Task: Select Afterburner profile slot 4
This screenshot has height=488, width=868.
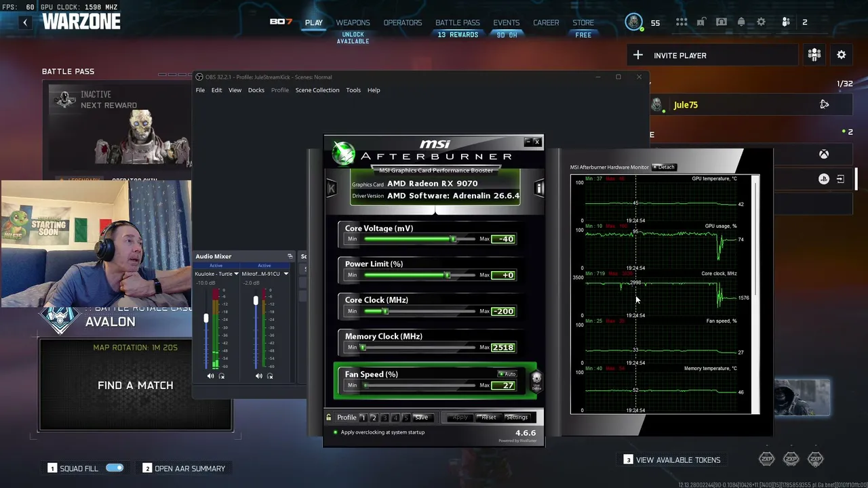Action: 395,418
